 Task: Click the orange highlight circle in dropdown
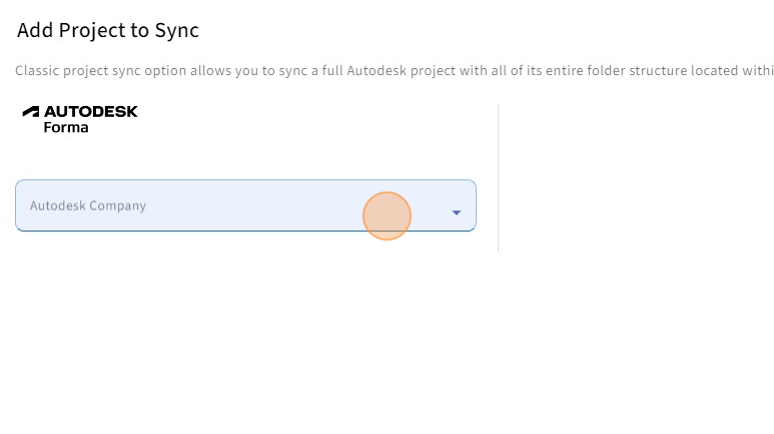pyautogui.click(x=387, y=216)
